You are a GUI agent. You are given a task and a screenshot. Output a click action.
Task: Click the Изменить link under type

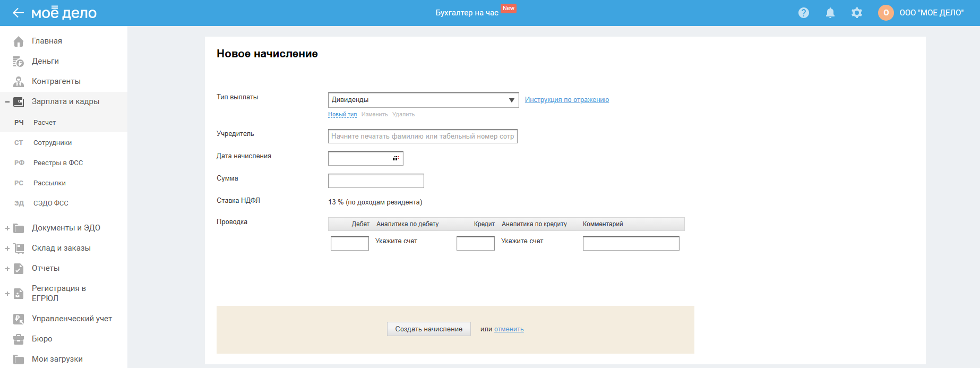[x=375, y=115]
